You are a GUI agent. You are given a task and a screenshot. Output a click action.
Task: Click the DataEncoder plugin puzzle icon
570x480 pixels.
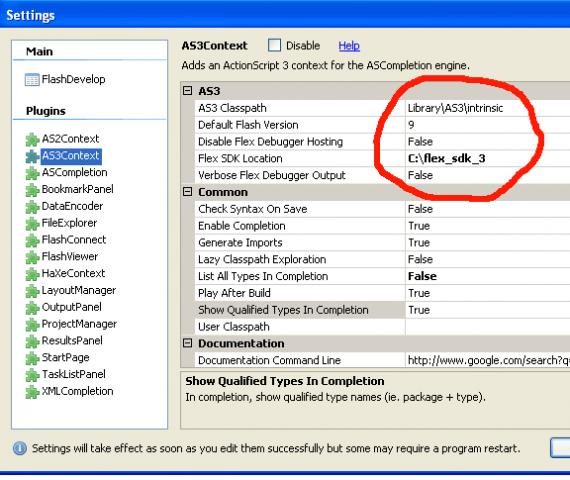pyautogui.click(x=32, y=207)
